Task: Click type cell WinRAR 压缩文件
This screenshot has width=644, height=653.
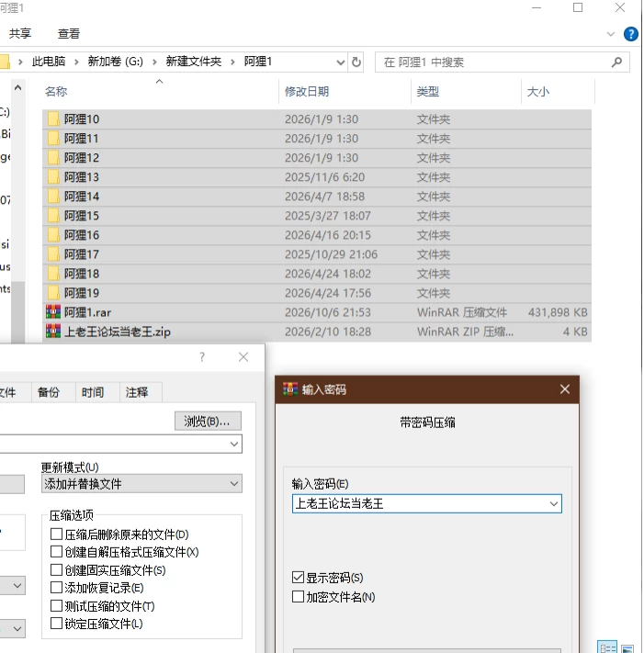Action: pos(462,312)
